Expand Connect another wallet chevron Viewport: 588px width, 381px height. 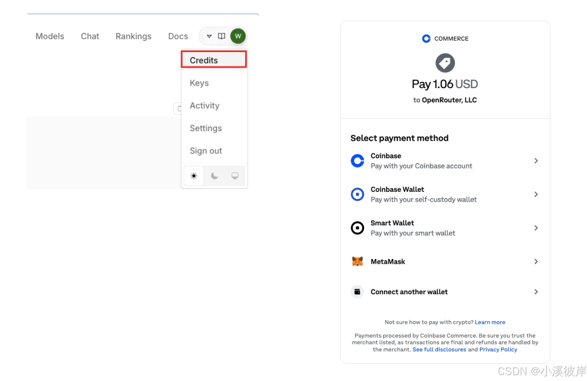click(536, 292)
